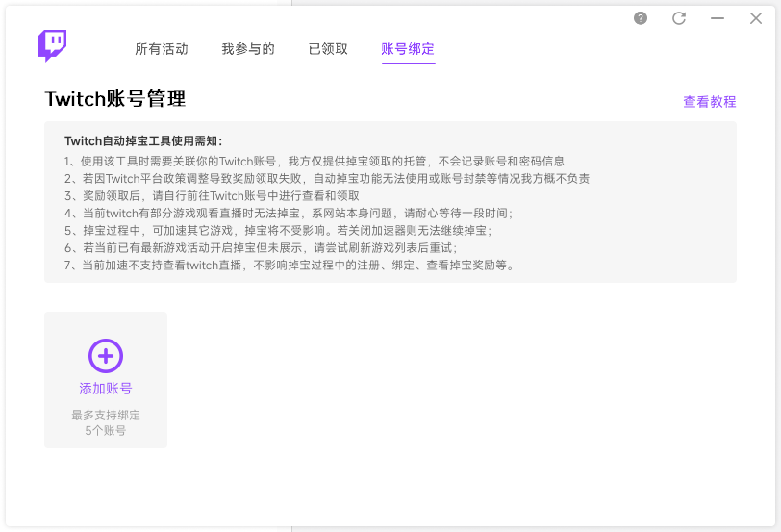Go to the 已领取 tab
The height and width of the screenshot is (532, 781).
click(x=328, y=49)
